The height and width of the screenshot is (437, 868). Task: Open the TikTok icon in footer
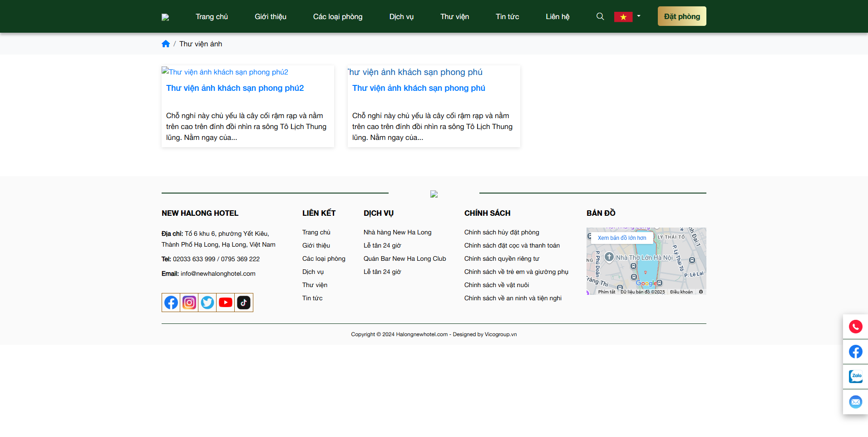coord(244,303)
